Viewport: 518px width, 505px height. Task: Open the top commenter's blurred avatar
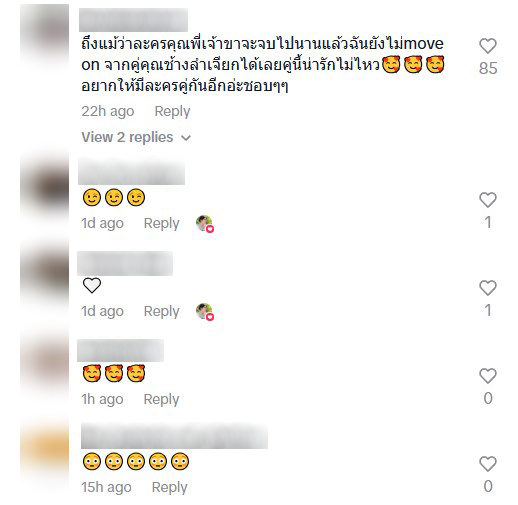click(45, 33)
